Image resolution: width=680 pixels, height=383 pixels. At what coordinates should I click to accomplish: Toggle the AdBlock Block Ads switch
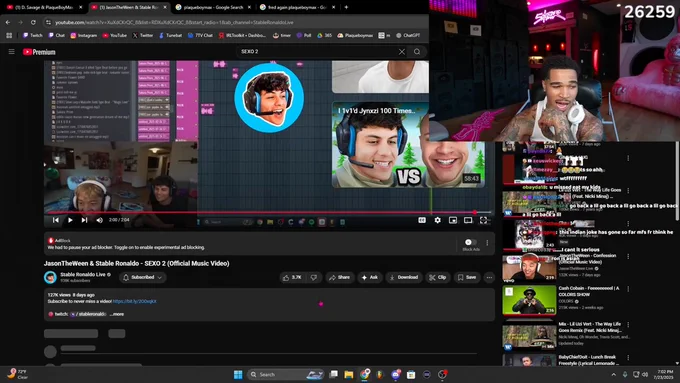(471, 242)
